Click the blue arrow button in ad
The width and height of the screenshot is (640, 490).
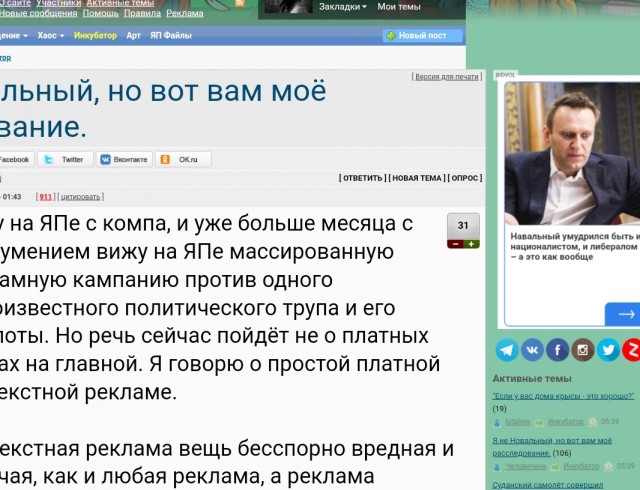[x=623, y=314]
